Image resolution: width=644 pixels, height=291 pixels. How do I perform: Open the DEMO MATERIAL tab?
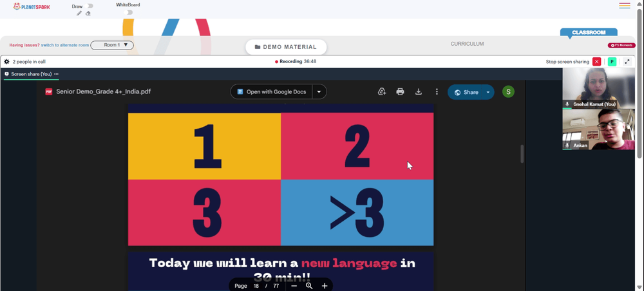[286, 47]
